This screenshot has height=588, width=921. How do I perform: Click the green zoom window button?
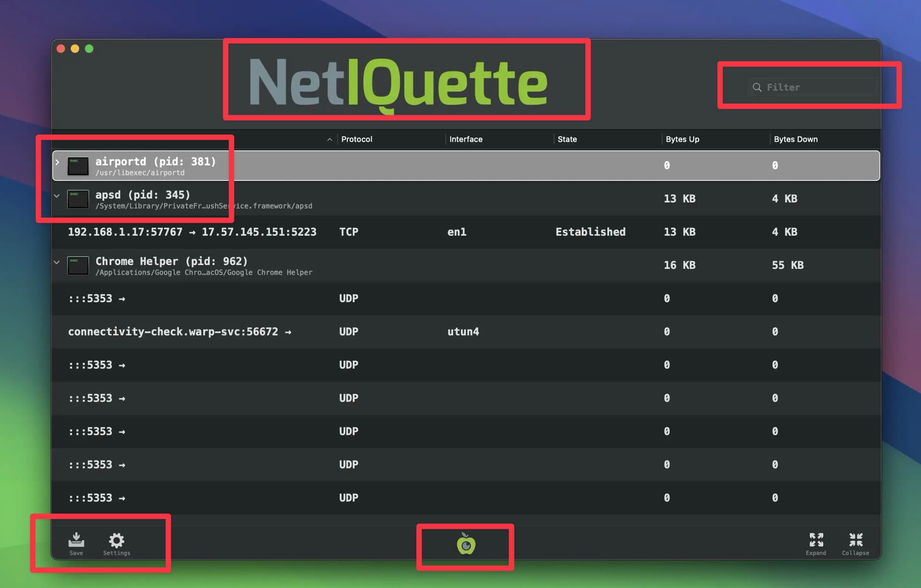click(89, 48)
